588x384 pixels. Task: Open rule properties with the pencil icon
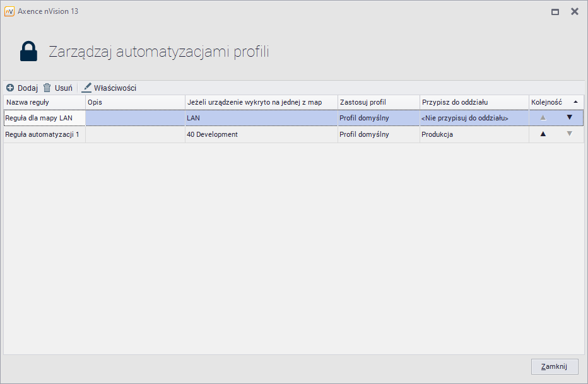tap(86, 88)
